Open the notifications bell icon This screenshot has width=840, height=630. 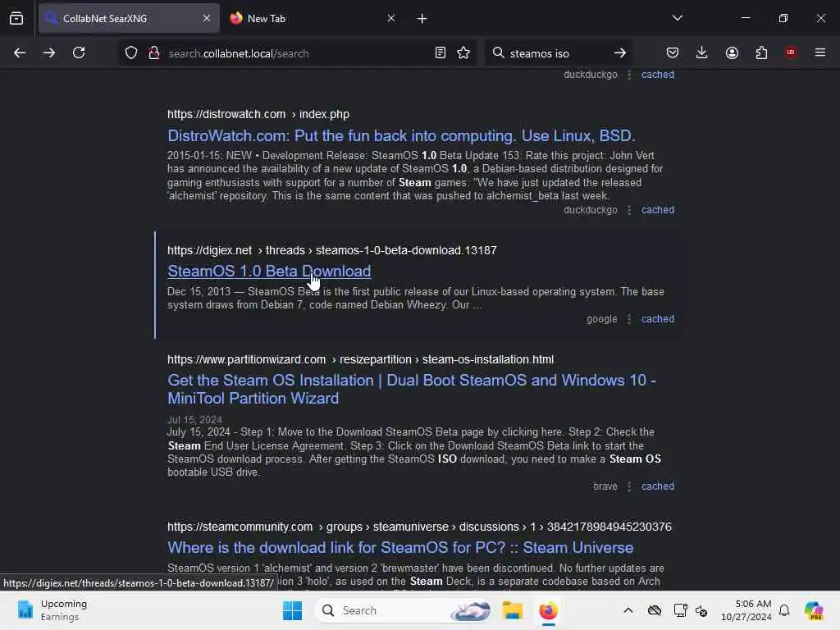[x=784, y=610]
